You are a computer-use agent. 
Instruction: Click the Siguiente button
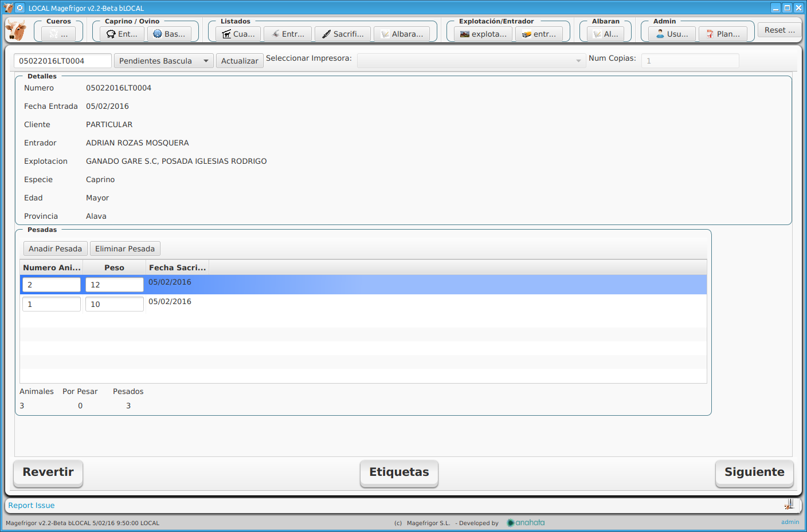coord(754,473)
